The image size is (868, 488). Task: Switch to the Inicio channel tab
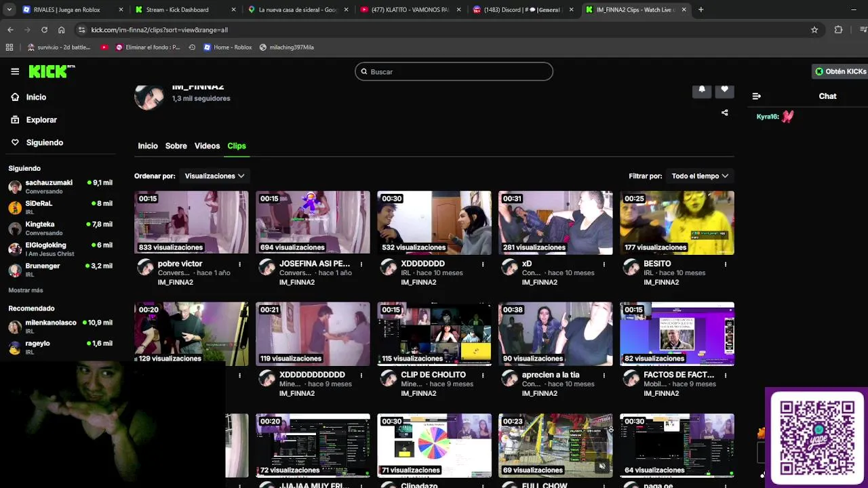point(148,146)
